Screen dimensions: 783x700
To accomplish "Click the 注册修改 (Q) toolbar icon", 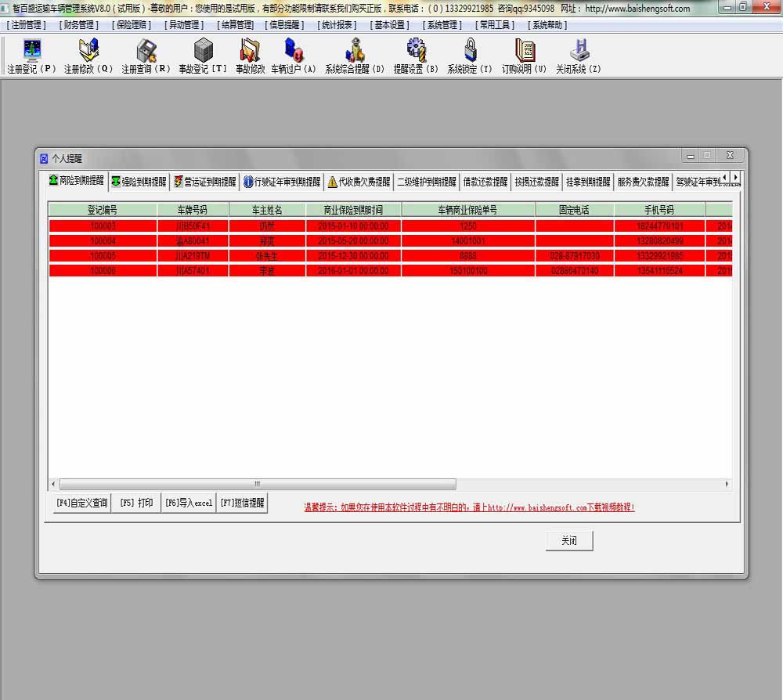I will (88, 56).
